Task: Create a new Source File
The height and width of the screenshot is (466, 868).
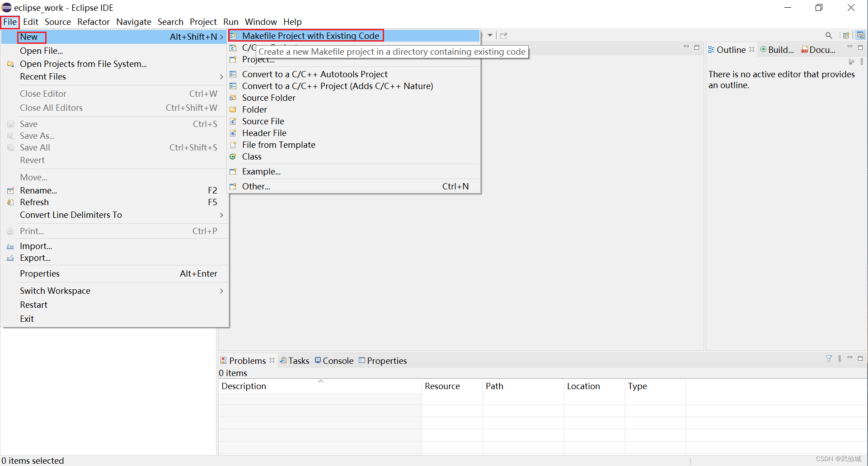Action: click(x=353, y=121)
